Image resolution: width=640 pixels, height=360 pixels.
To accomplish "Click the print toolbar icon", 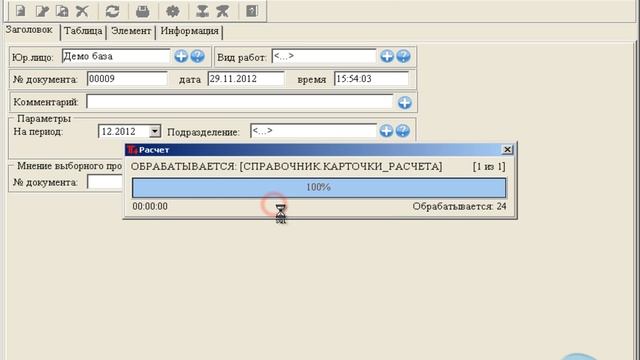I will [142, 11].
